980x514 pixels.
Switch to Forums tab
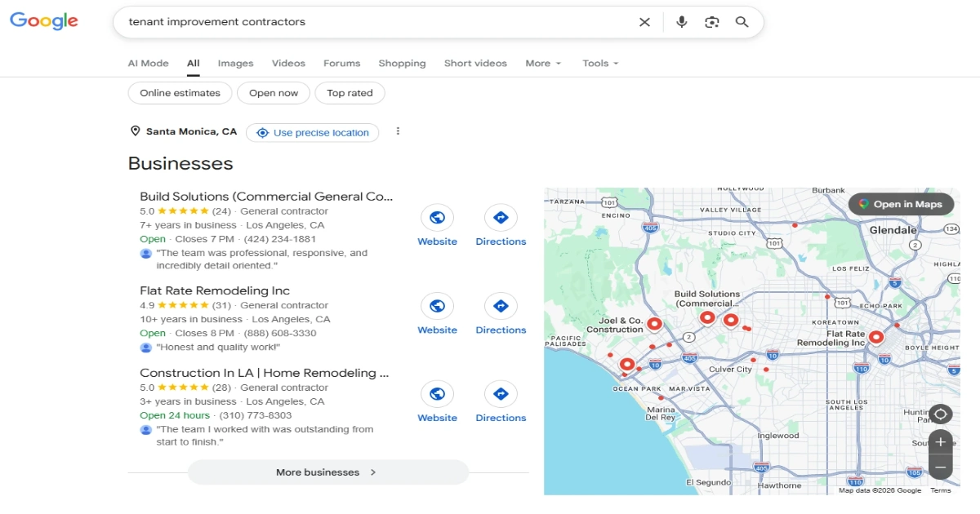341,63
